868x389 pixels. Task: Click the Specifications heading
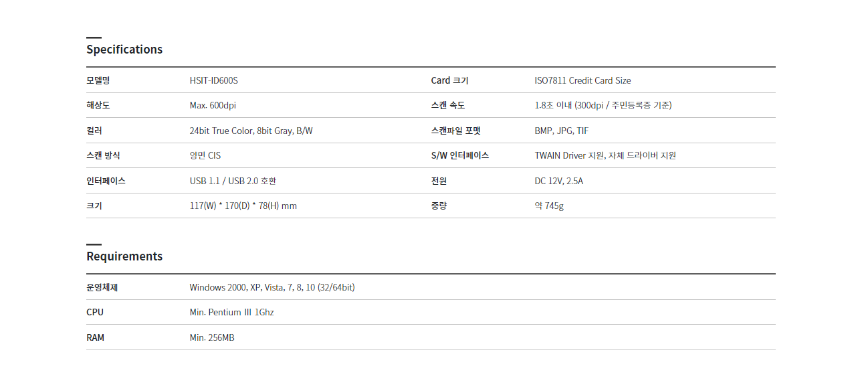[124, 50]
